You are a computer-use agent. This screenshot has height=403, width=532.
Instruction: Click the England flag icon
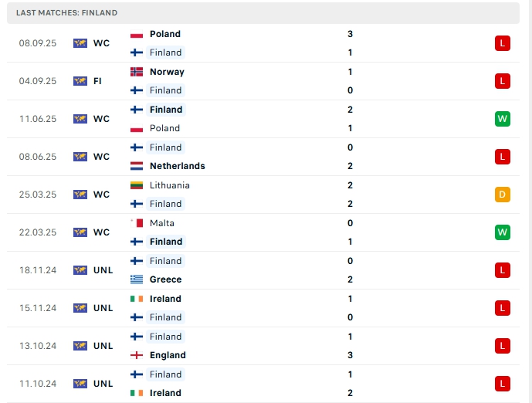[137, 355]
